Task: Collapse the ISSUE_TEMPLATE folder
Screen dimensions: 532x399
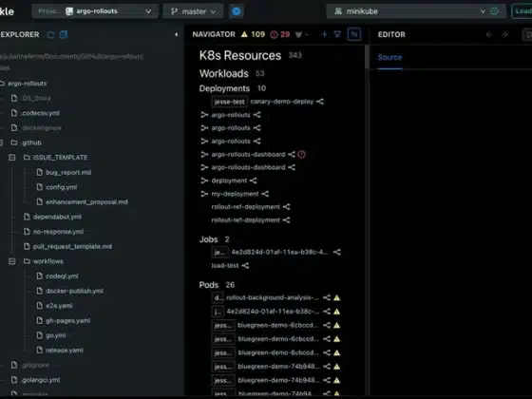Action: coord(11,158)
